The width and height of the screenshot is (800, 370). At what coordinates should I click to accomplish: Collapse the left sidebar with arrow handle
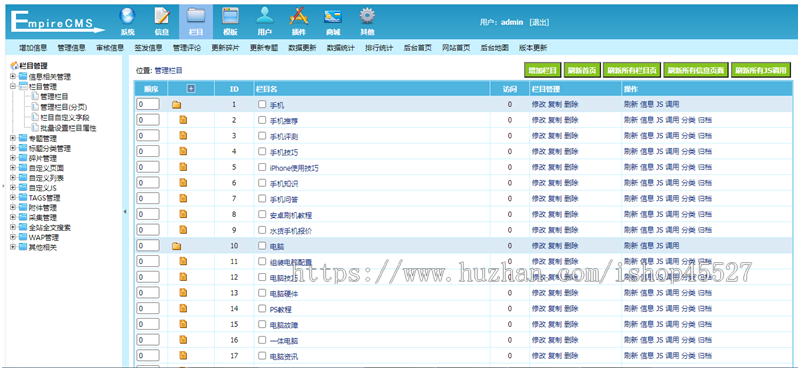click(126, 212)
